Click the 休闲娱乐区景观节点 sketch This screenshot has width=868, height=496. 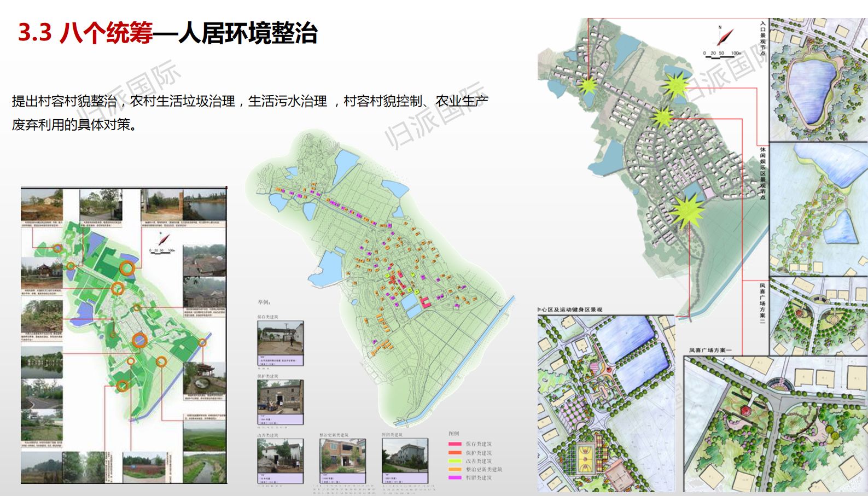pyautogui.click(x=818, y=208)
